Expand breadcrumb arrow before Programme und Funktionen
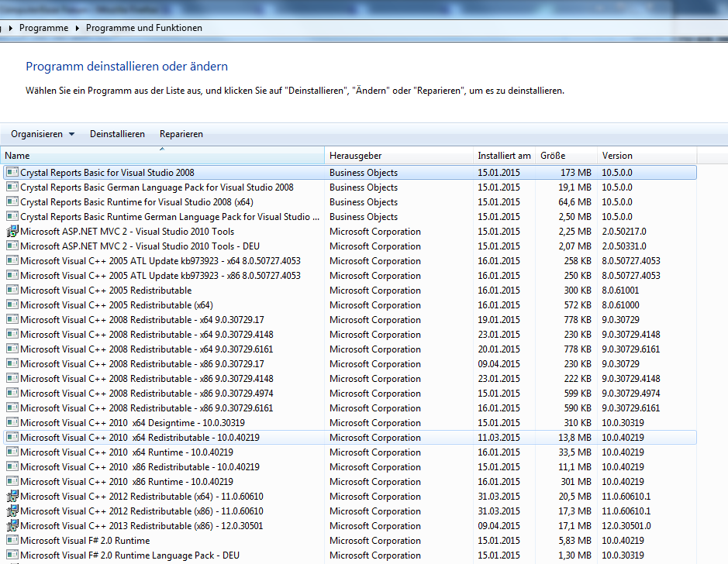This screenshot has width=728, height=564. pos(77,29)
